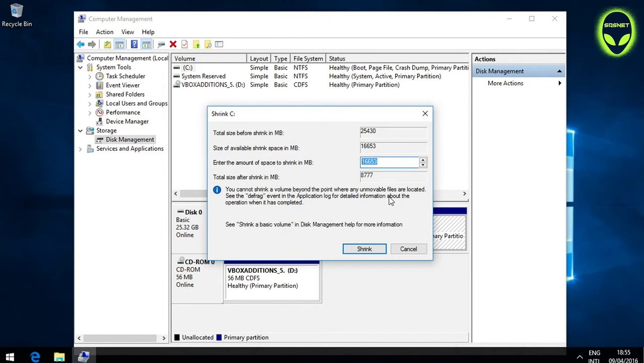Select Performance in the tree
This screenshot has height=363, width=644.
[x=122, y=112]
